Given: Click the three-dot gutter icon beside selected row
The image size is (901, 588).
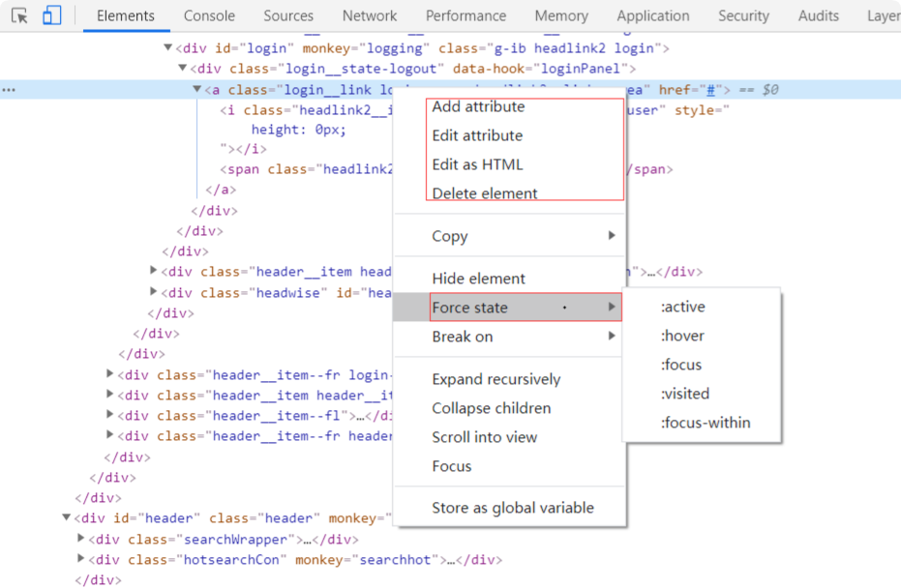Looking at the screenshot, I should [9, 90].
